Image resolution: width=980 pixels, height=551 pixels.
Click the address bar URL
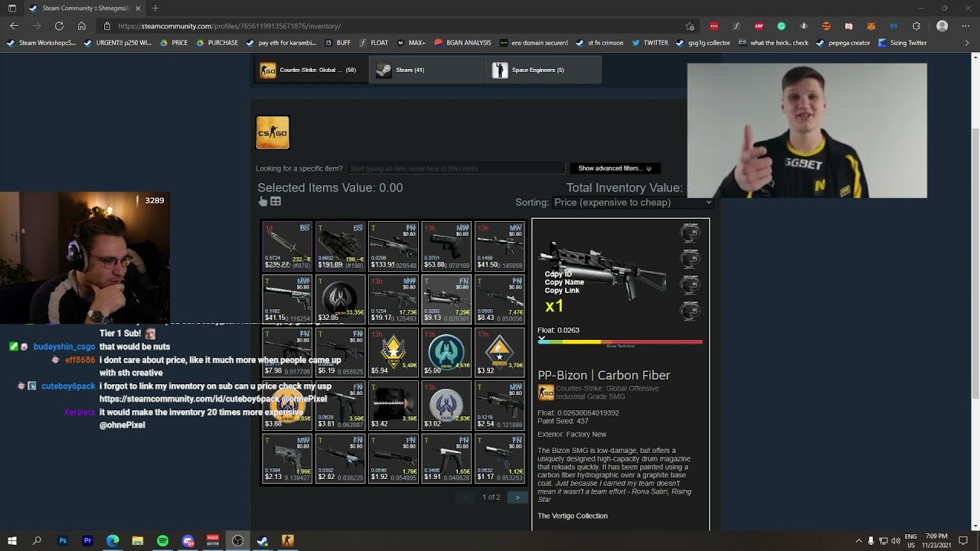pyautogui.click(x=230, y=26)
